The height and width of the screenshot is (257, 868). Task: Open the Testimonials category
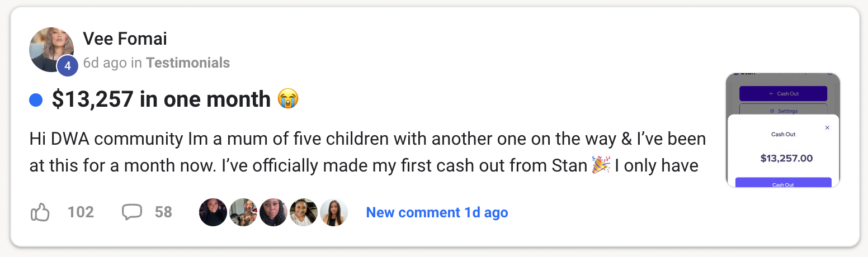click(x=188, y=63)
